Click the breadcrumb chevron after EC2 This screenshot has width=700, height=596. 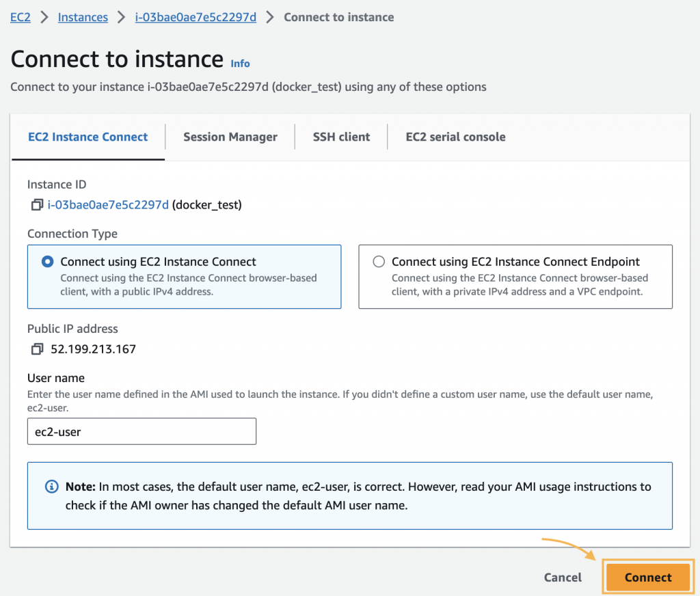pos(44,17)
